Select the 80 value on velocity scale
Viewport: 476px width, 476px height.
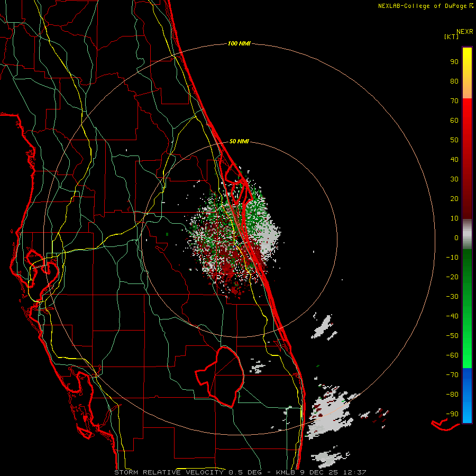(454, 81)
